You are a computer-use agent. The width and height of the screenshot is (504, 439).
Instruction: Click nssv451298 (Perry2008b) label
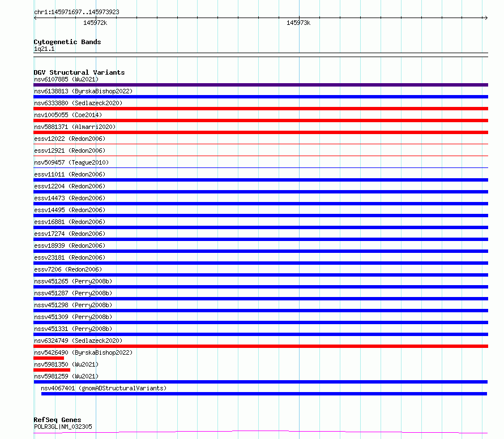[x=73, y=305]
